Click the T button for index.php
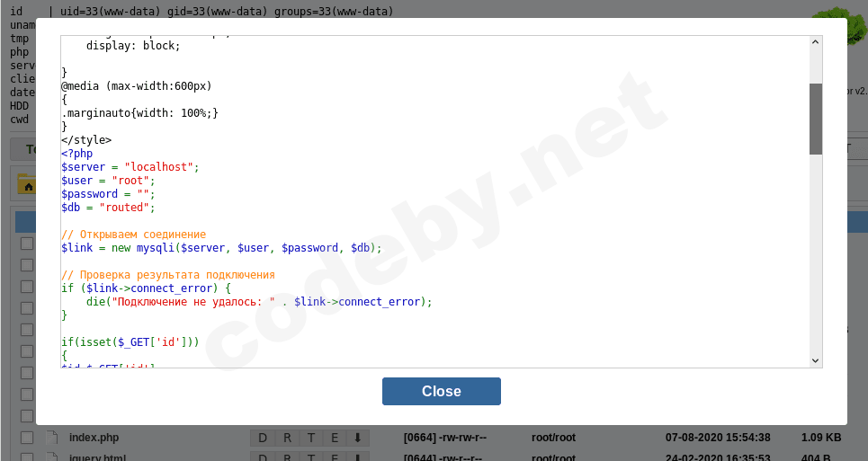This screenshot has height=461, width=868. (311, 438)
